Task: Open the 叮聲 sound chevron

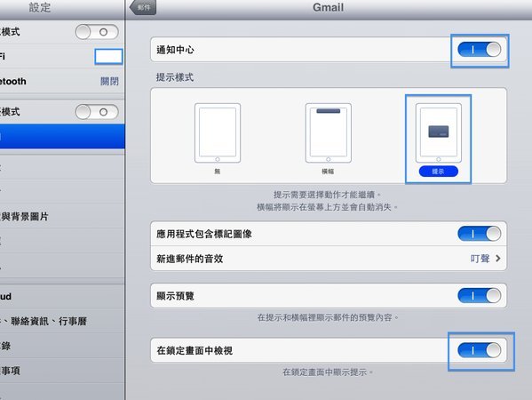Action: point(497,259)
